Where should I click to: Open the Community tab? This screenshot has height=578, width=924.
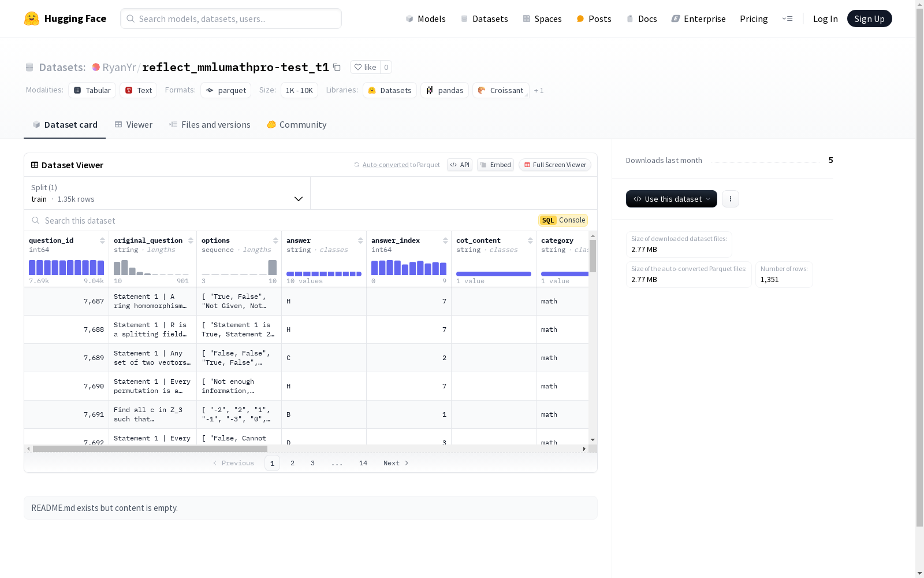tap(297, 125)
